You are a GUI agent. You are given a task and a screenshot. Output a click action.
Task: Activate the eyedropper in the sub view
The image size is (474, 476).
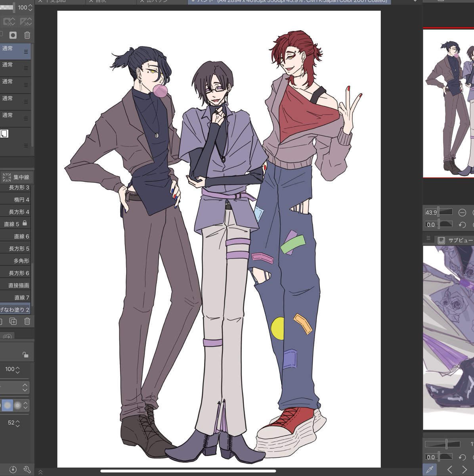[430, 470]
